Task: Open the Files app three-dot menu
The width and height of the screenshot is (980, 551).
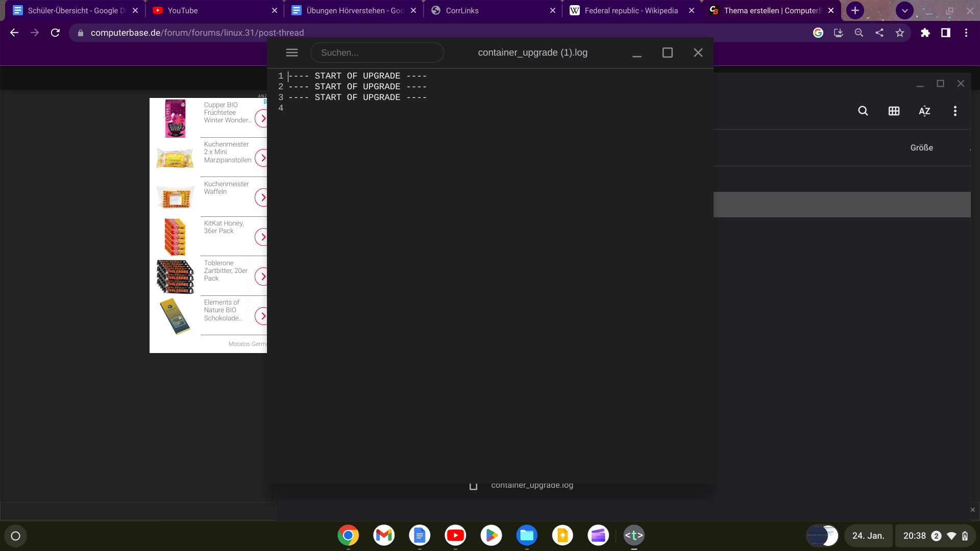Action: click(955, 111)
